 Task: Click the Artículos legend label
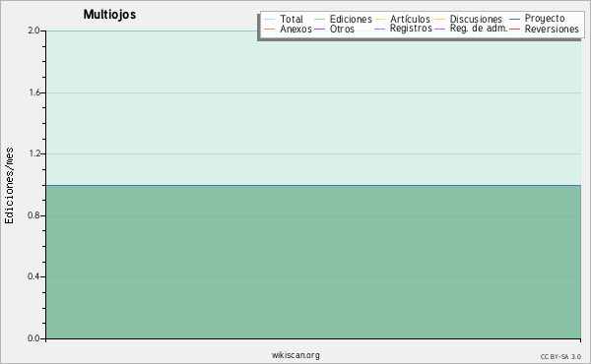tap(410, 19)
